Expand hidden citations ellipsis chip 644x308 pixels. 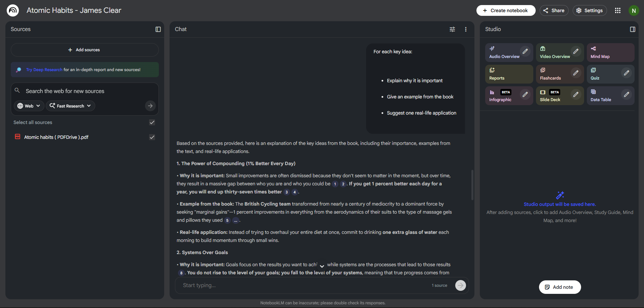[x=236, y=220]
